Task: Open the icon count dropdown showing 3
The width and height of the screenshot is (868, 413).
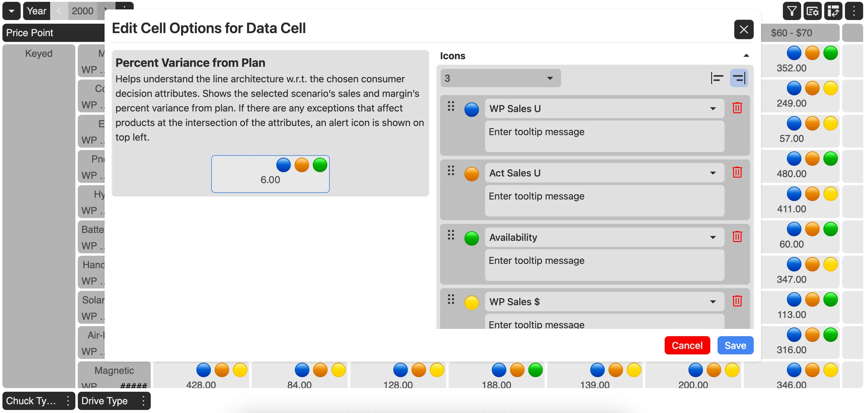Action: pos(500,78)
